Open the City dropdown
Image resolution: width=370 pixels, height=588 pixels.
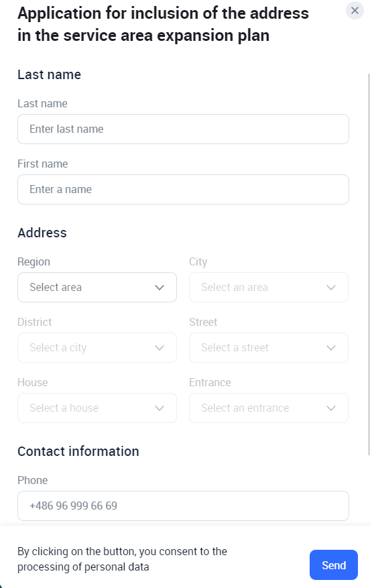tap(269, 287)
